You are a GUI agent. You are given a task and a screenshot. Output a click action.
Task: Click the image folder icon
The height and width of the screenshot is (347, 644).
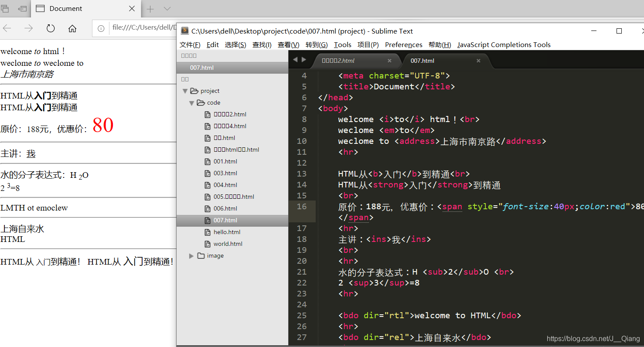[x=201, y=255]
